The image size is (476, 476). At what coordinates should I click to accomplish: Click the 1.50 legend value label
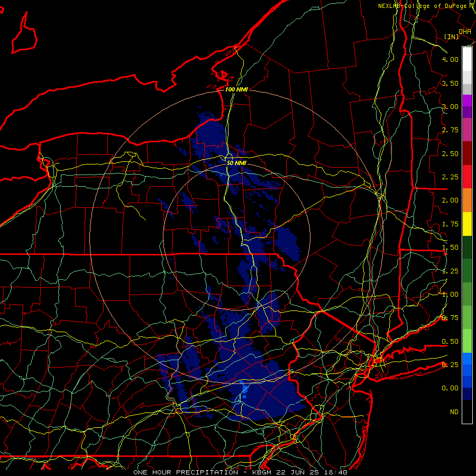pyautogui.click(x=450, y=248)
